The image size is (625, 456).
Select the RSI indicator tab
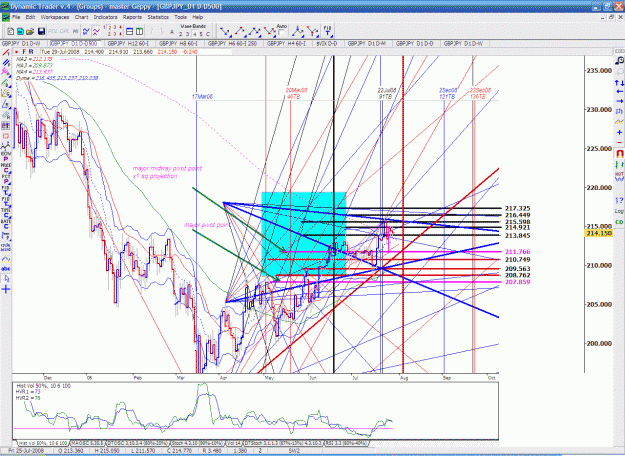[345, 443]
